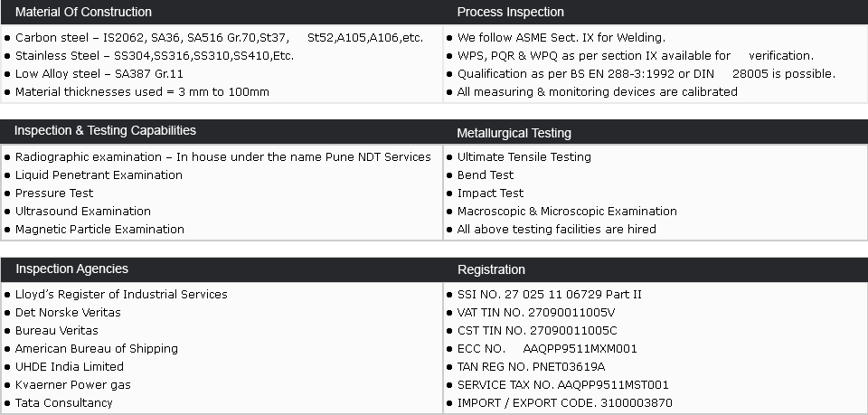Select the SERVICE TAX NO. entry
The image size is (868, 415).
[x=562, y=385]
